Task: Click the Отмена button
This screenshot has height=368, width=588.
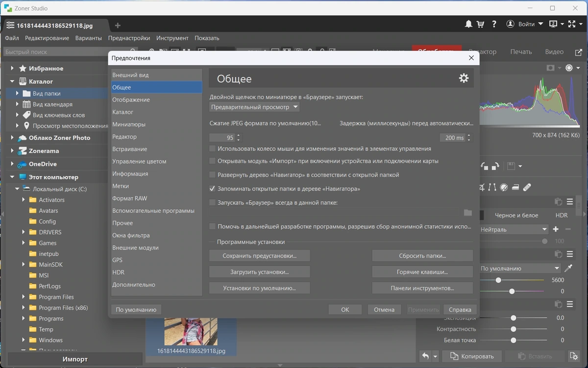Action: tap(384, 309)
